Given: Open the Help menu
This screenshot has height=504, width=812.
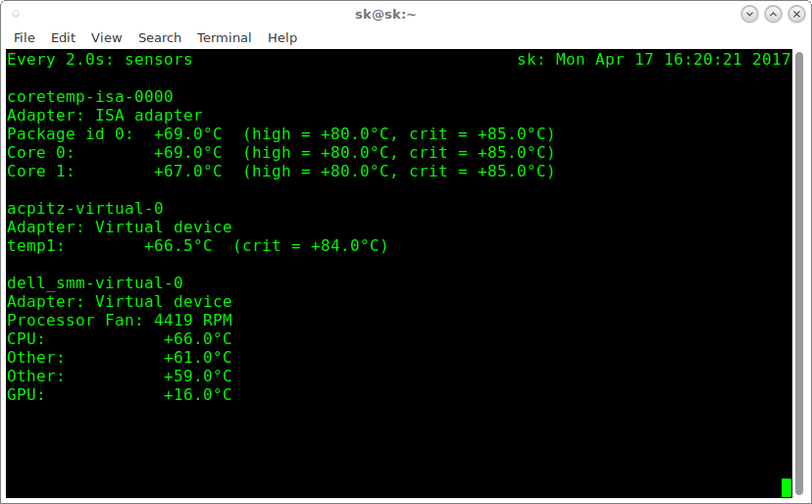Looking at the screenshot, I should click(x=282, y=38).
